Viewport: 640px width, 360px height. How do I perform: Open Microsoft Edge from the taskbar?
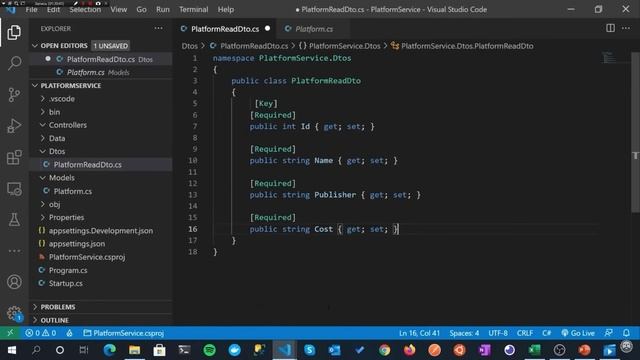(x=109, y=350)
